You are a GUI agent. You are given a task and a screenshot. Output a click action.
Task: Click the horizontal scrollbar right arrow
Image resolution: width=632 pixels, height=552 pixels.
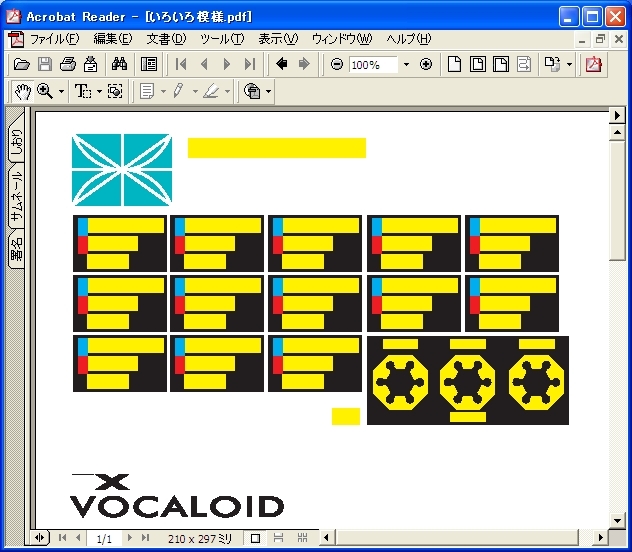(600, 537)
